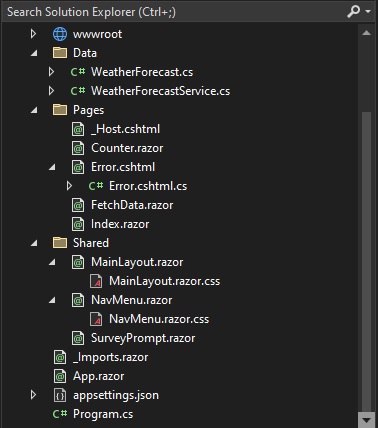
Task: Click the Pages folder icon
Action: pos(60,110)
